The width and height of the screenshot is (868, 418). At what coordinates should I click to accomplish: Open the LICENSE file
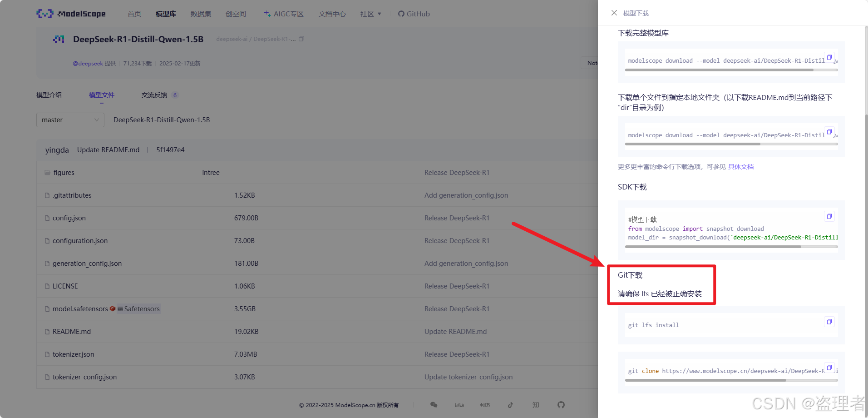(65, 286)
